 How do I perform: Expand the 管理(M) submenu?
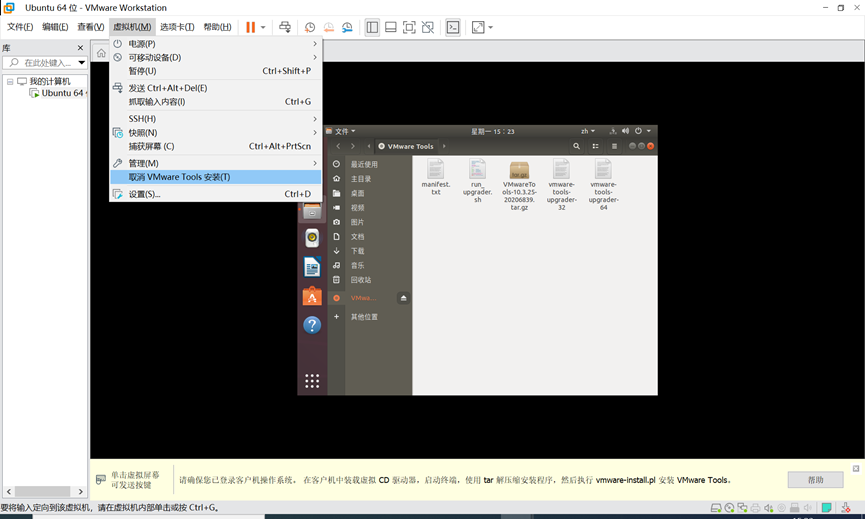click(x=216, y=163)
